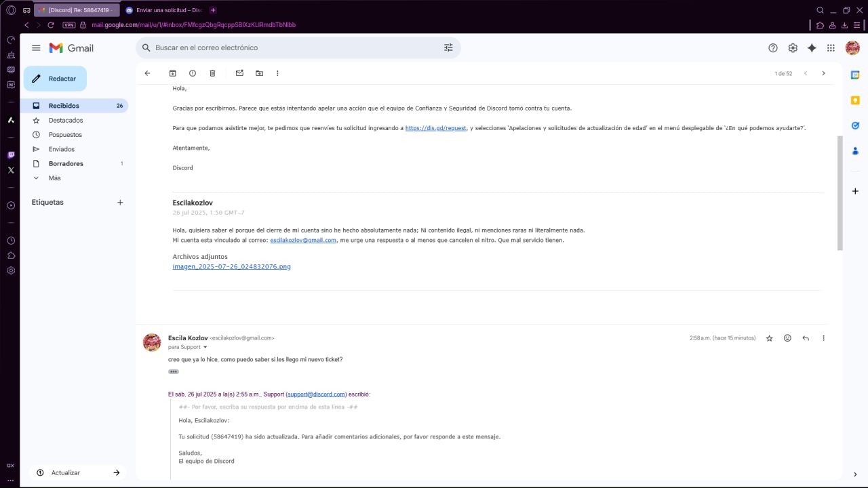The height and width of the screenshot is (488, 868).
Task: Open the Google account avatar menu
Action: click(852, 48)
